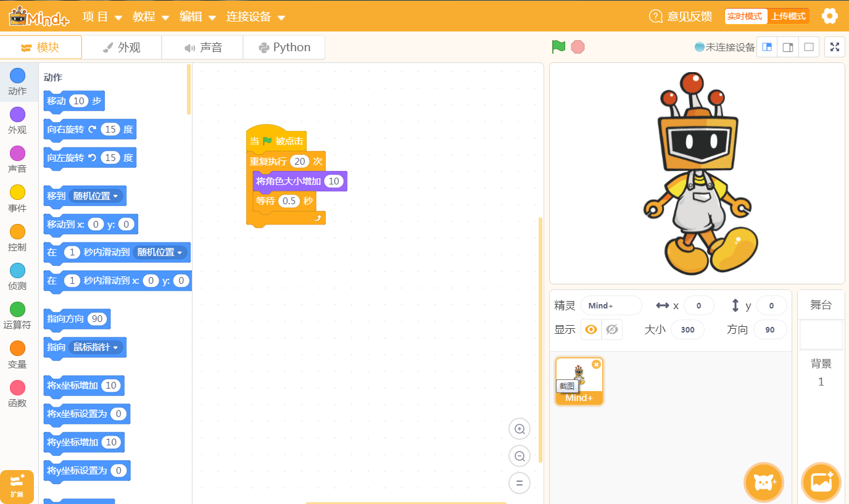Switch to the 外观 costumes tab

tap(122, 48)
